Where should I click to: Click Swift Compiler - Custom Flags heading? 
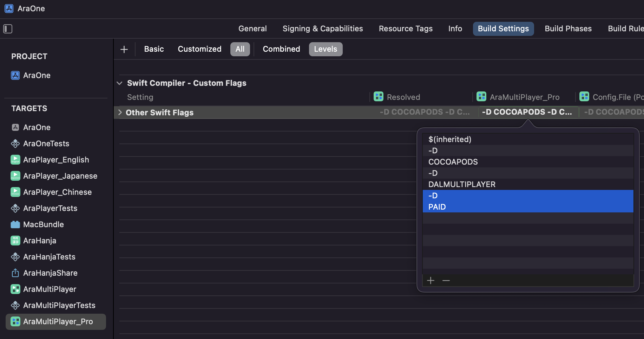(187, 83)
